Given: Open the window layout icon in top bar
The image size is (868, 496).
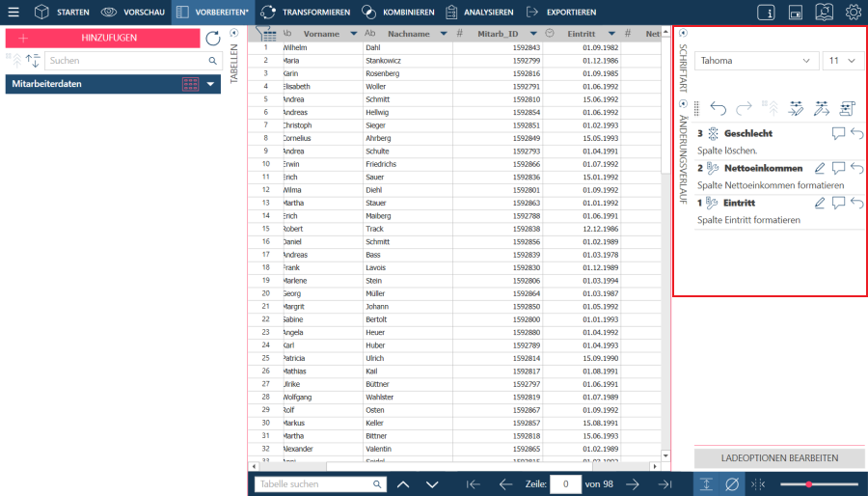Looking at the screenshot, I should (x=796, y=13).
